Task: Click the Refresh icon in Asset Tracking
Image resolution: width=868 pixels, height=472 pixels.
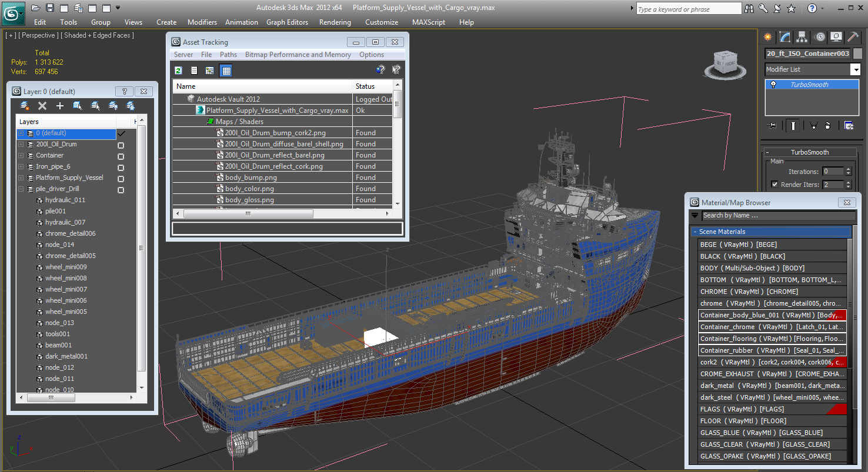Action: [179, 71]
